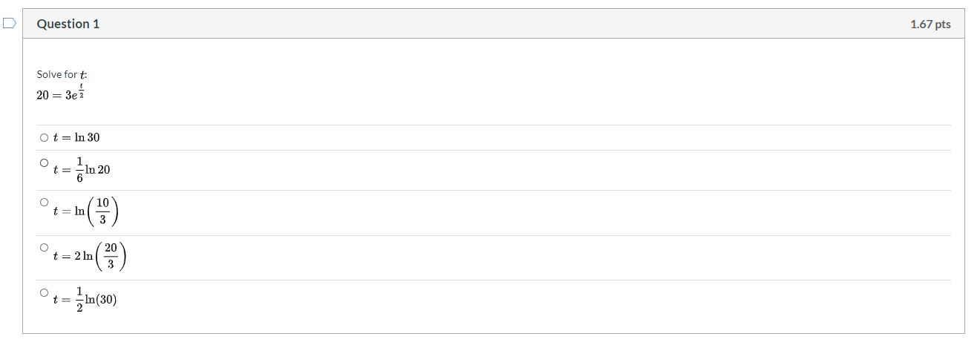
Task: Click the Question 1 heading
Action: coord(68,24)
